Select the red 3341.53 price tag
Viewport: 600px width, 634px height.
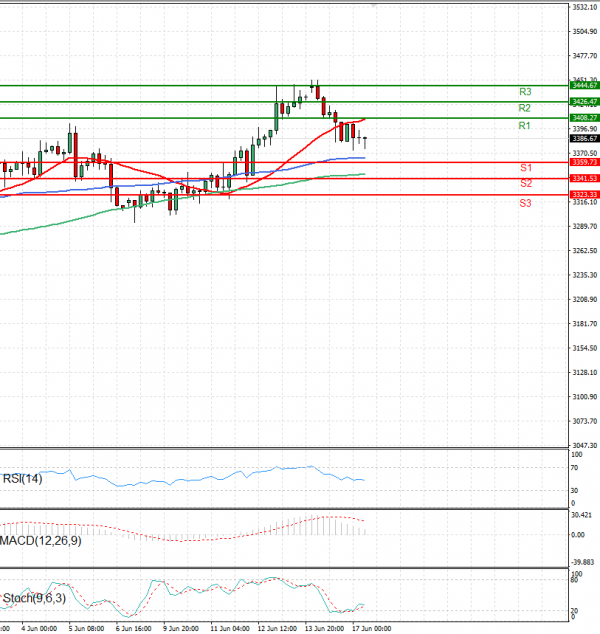pyautogui.click(x=585, y=178)
